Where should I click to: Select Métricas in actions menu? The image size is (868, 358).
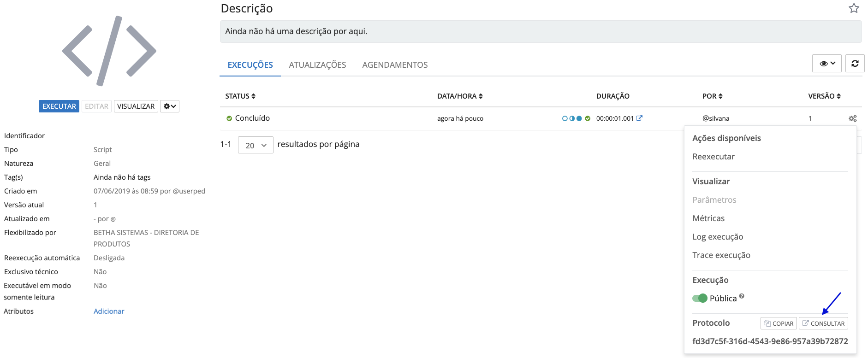click(708, 218)
